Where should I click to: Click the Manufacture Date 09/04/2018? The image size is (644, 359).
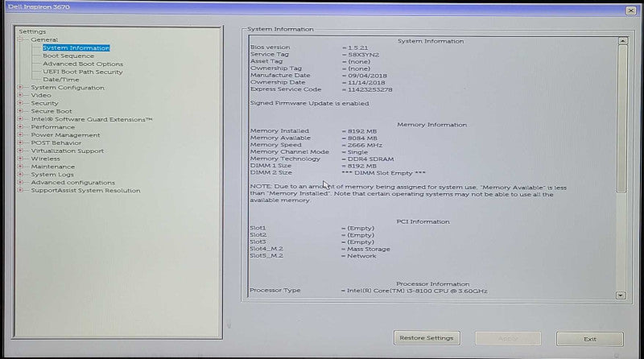pos(367,76)
